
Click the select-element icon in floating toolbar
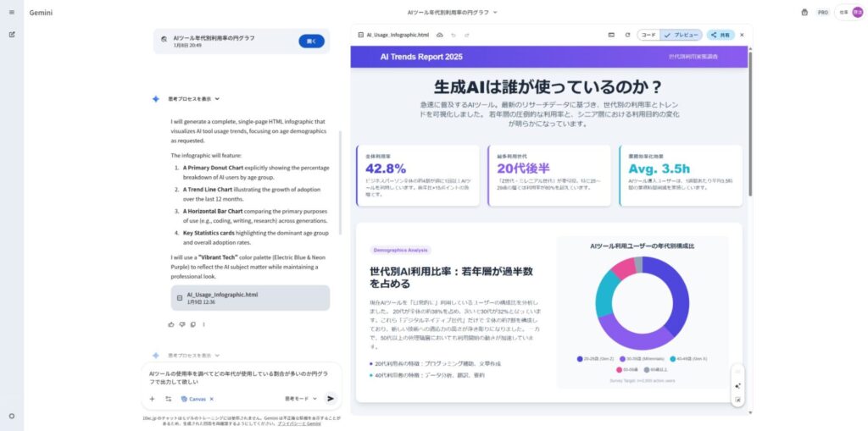tap(738, 400)
